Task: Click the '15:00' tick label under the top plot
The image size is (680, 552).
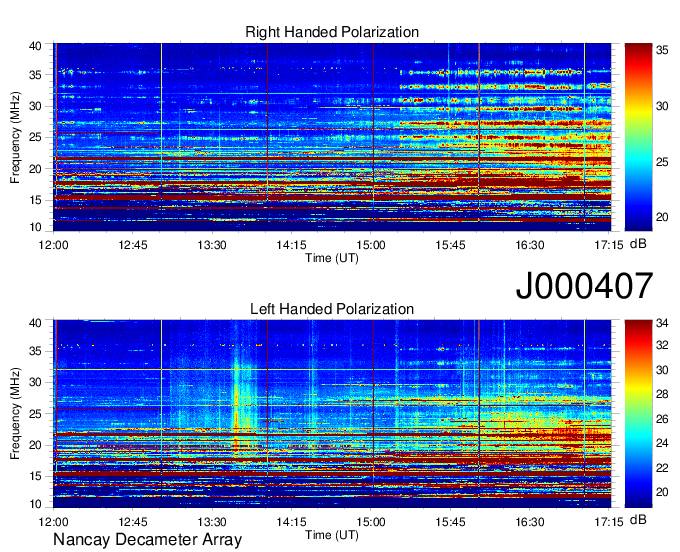Action: point(371,245)
